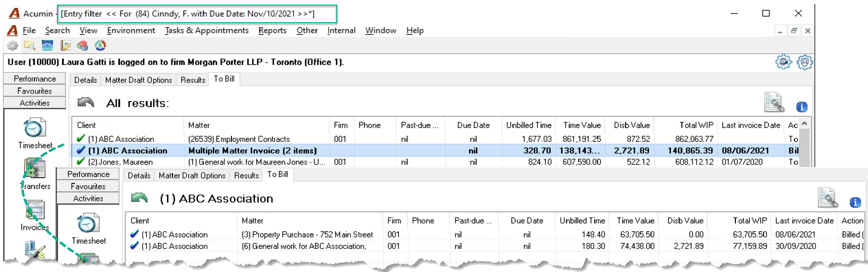
Task: Sort by Due Date column in ABC Association table
Action: 527,221
